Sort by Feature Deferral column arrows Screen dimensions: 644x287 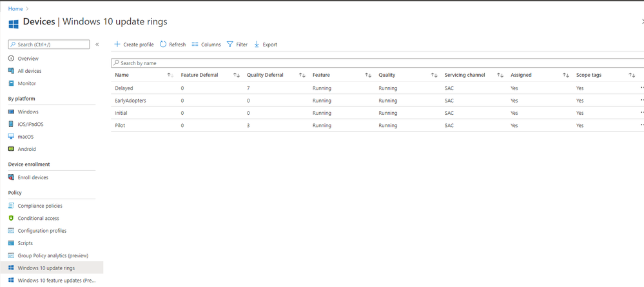coord(236,75)
